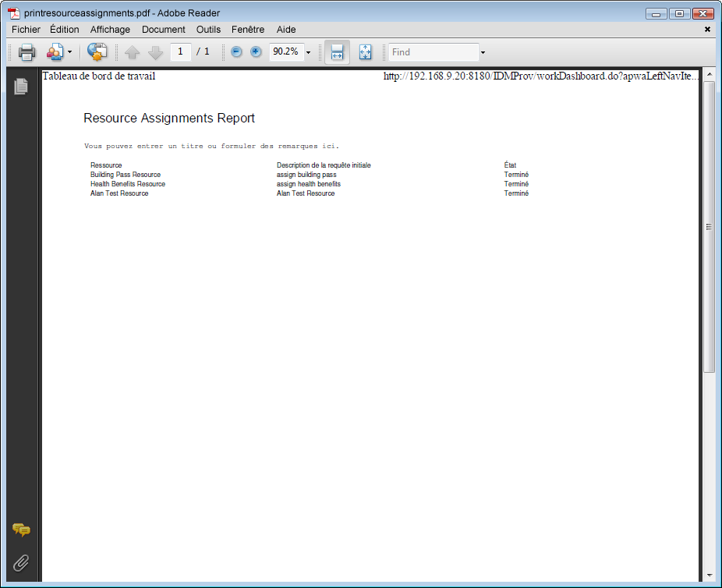Image resolution: width=722 pixels, height=588 pixels.
Task: Open the Fichier menu
Action: click(x=26, y=30)
